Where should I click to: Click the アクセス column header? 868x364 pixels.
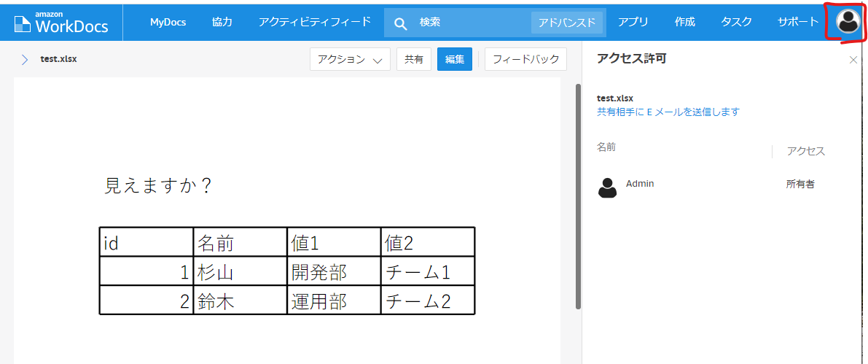[x=806, y=151]
